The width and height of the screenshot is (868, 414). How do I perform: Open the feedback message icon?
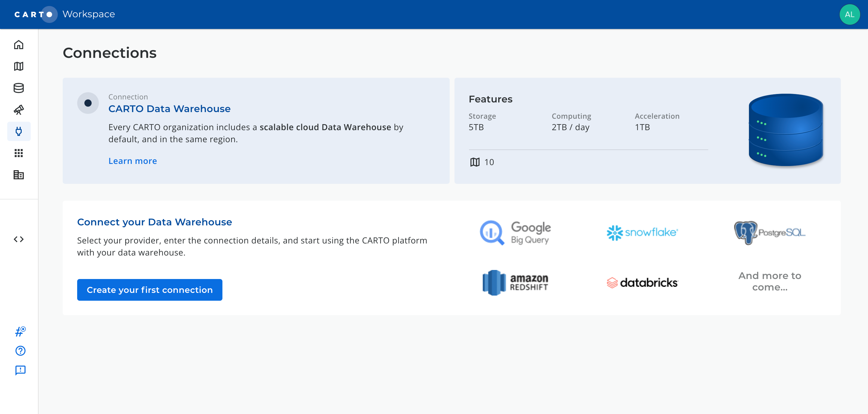click(20, 370)
